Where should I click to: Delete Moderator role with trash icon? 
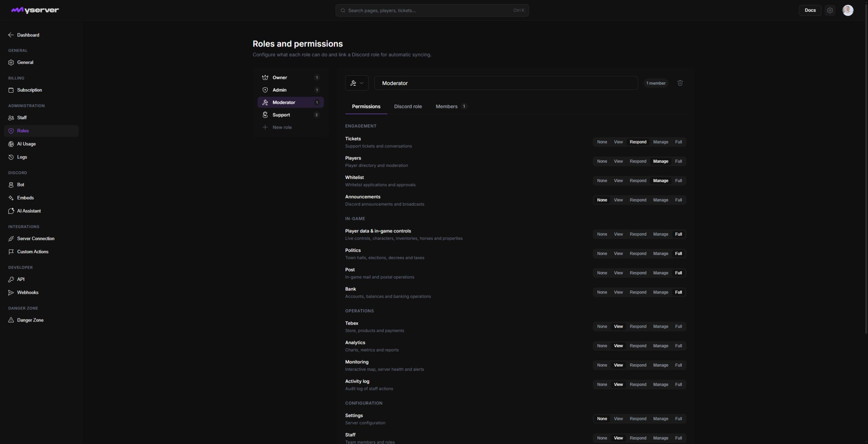pyautogui.click(x=680, y=83)
